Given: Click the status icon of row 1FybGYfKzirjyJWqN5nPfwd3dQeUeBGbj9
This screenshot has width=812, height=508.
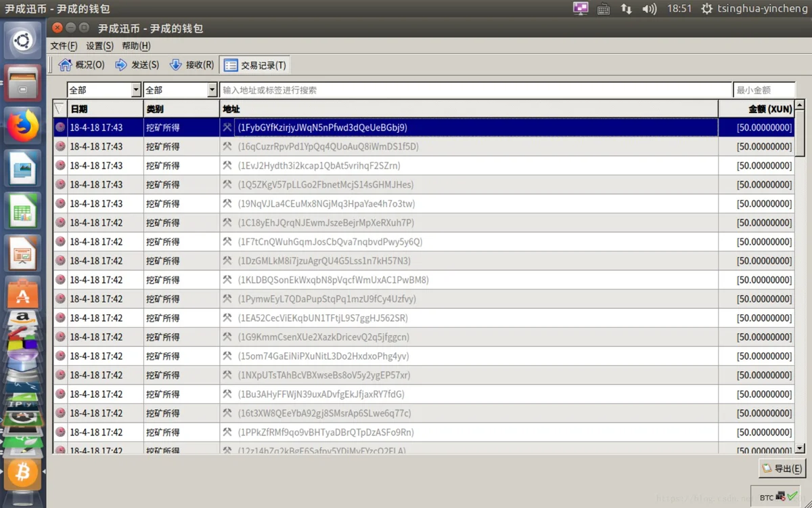Looking at the screenshot, I should pos(60,127).
